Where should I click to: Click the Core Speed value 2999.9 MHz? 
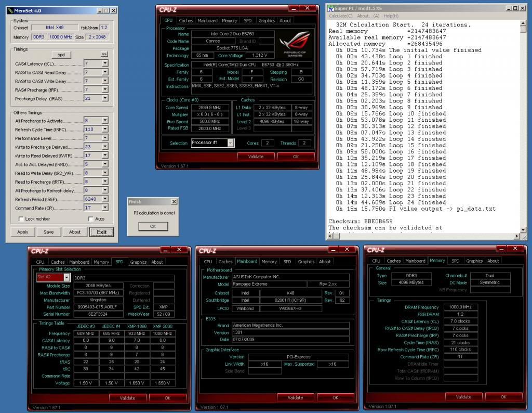[210, 107]
